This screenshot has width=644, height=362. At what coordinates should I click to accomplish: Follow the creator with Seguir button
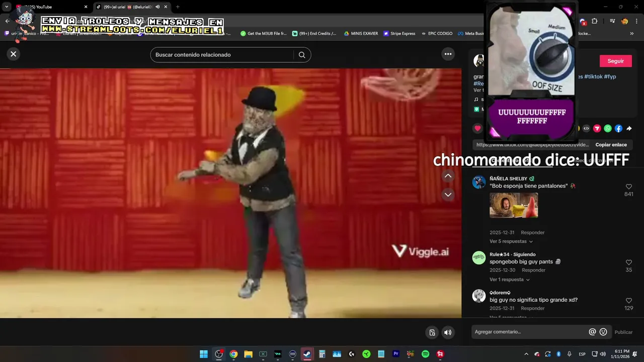(615, 61)
